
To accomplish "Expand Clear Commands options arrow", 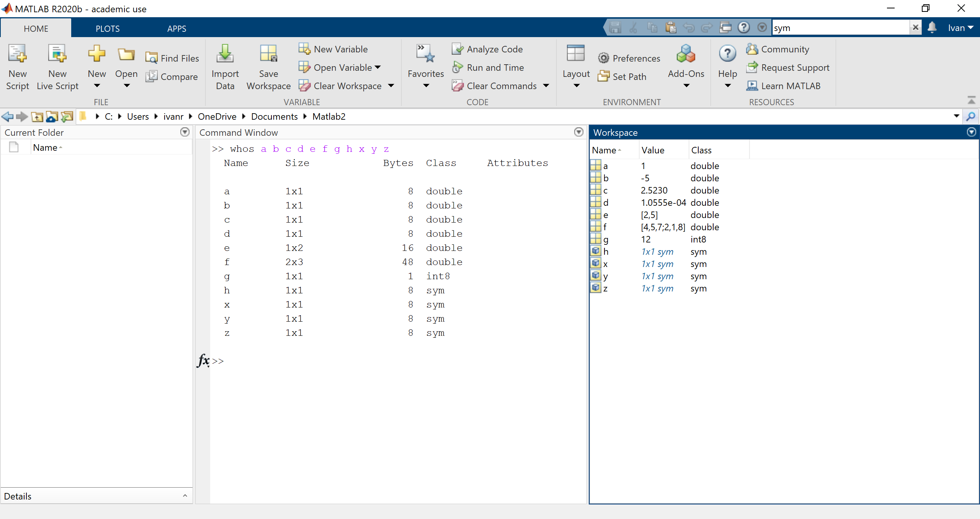I will click(546, 86).
